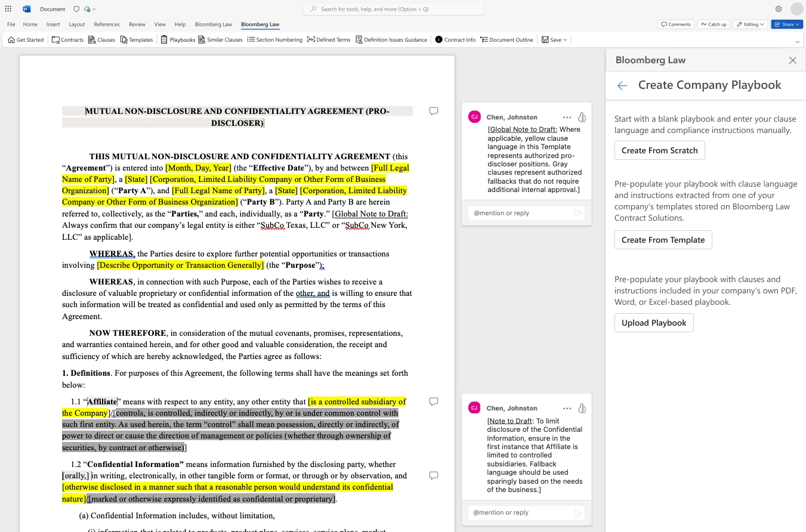Viewport: 806px width, 532px height.
Task: Switch to the References tab
Action: 107,24
